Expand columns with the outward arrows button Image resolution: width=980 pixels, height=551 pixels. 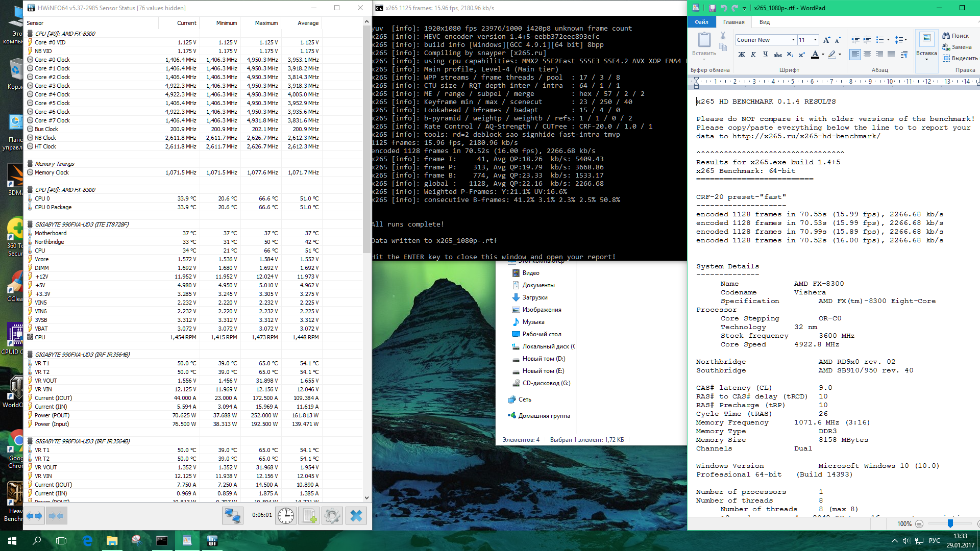point(34,516)
